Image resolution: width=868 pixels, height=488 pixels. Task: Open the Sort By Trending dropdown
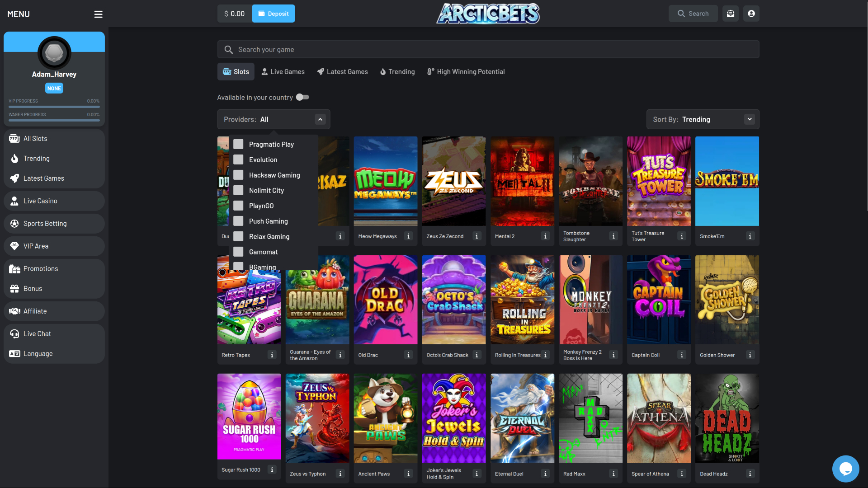(703, 119)
